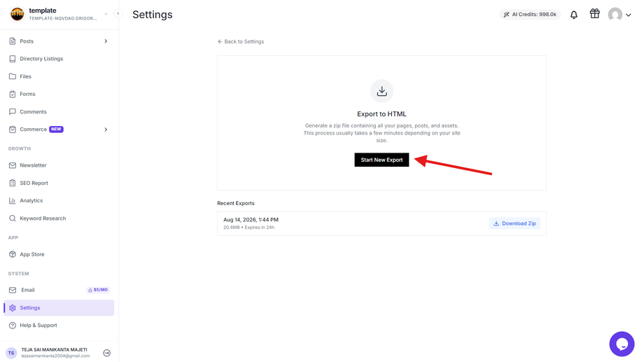Click the Recent Exports heading
This screenshot has width=644, height=362.
[x=236, y=203]
